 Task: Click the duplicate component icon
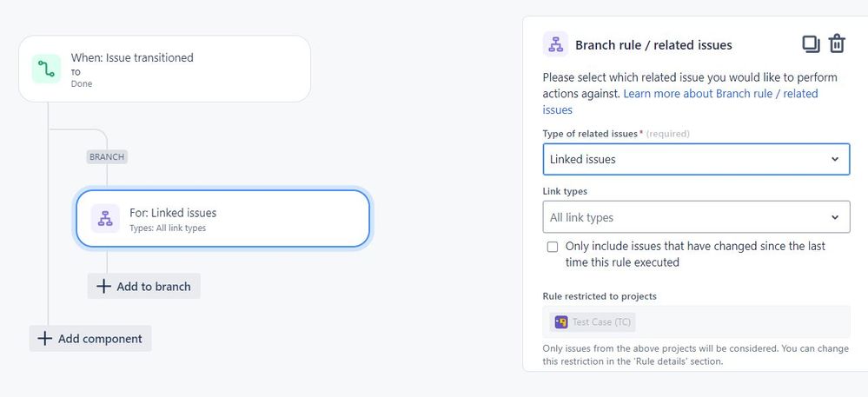click(x=811, y=44)
